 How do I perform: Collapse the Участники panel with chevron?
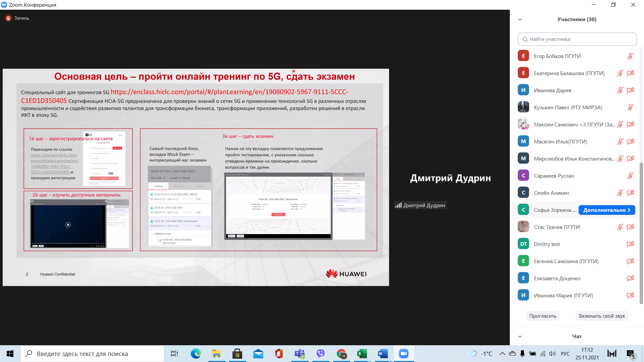pos(520,19)
